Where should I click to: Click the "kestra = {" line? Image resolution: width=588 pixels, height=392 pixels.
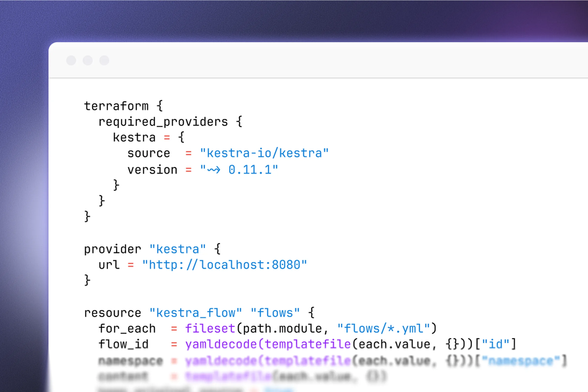tap(149, 137)
